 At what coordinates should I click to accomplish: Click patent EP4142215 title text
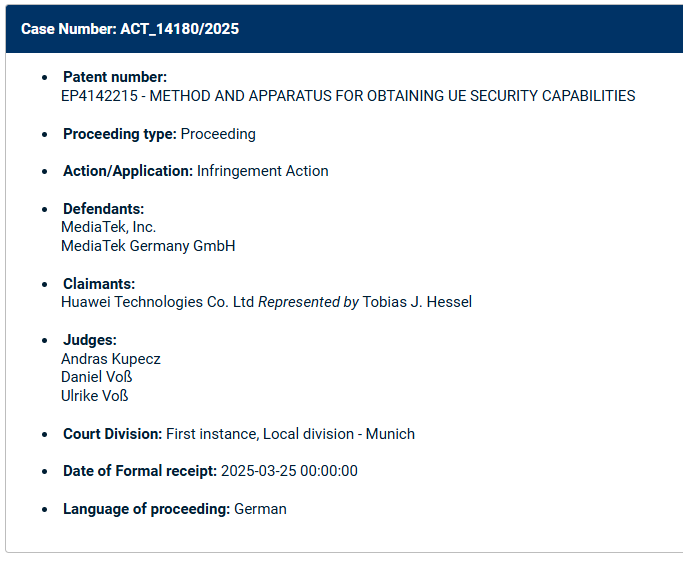coord(348,96)
